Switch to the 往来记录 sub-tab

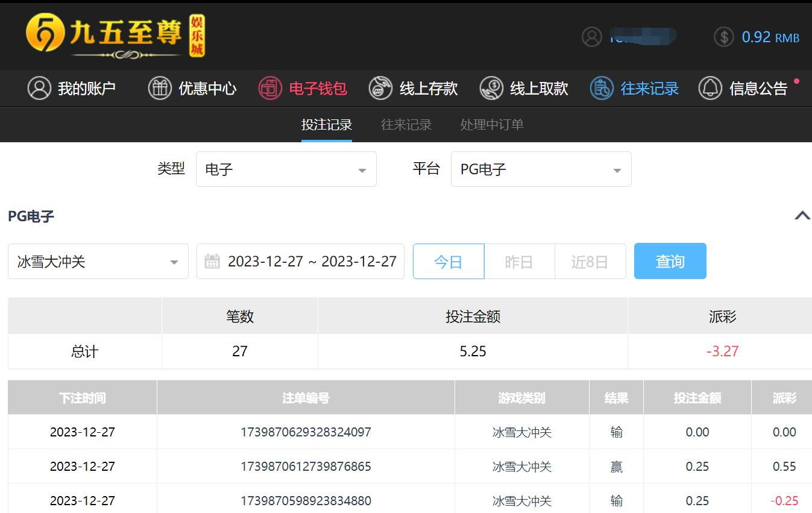pyautogui.click(x=406, y=125)
